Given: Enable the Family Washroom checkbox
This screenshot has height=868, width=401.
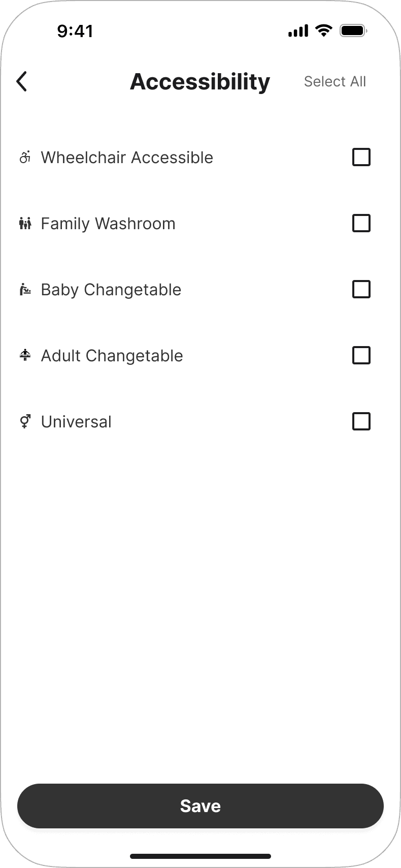Looking at the screenshot, I should pyautogui.click(x=361, y=223).
